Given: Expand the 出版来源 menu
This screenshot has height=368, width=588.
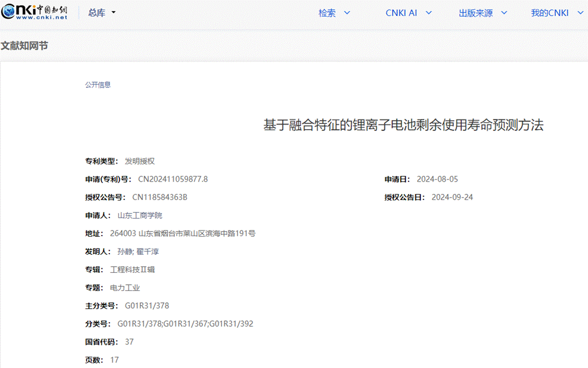Looking at the screenshot, I should pyautogui.click(x=482, y=13).
